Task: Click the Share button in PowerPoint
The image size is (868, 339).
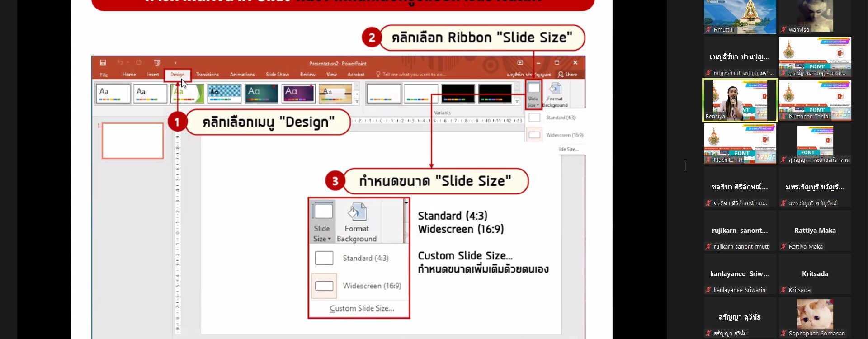Action: (568, 75)
